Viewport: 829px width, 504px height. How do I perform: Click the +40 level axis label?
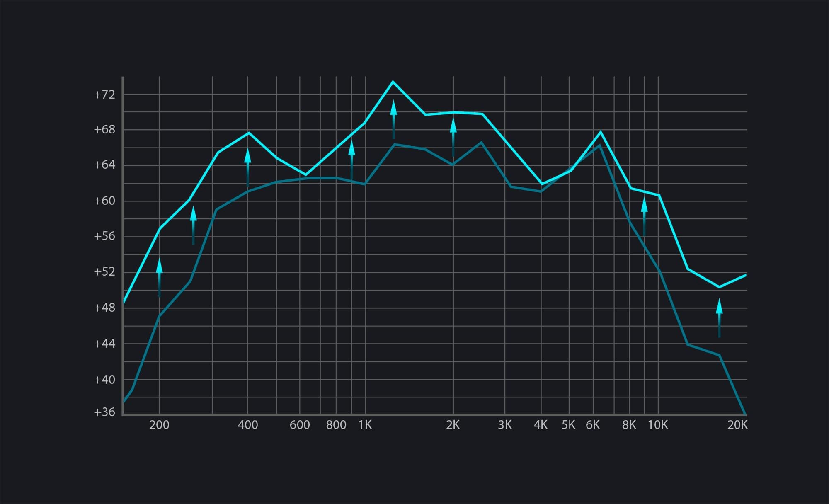pyautogui.click(x=104, y=380)
